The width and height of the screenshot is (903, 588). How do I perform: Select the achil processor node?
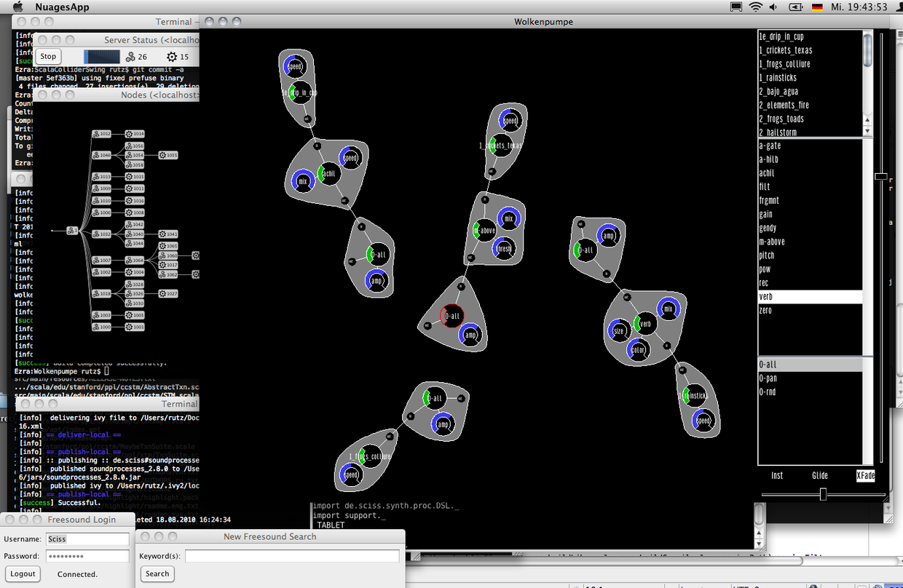(x=328, y=174)
